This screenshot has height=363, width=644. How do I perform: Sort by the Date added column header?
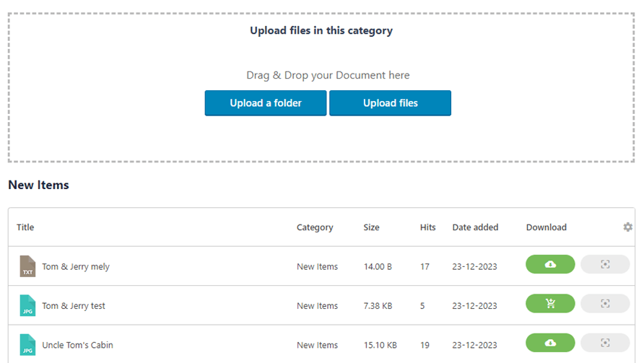pyautogui.click(x=475, y=227)
